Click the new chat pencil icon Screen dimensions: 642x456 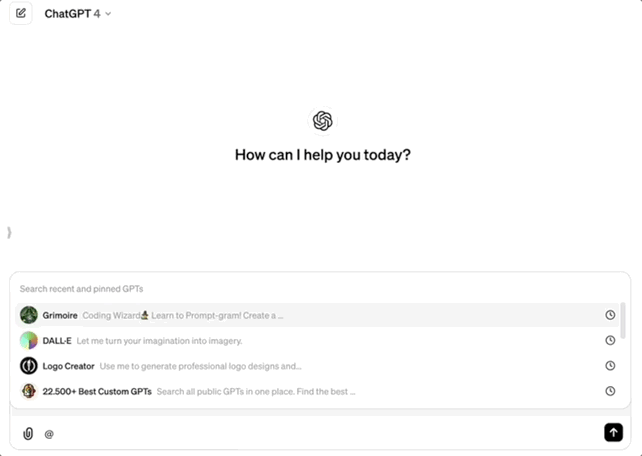[21, 14]
